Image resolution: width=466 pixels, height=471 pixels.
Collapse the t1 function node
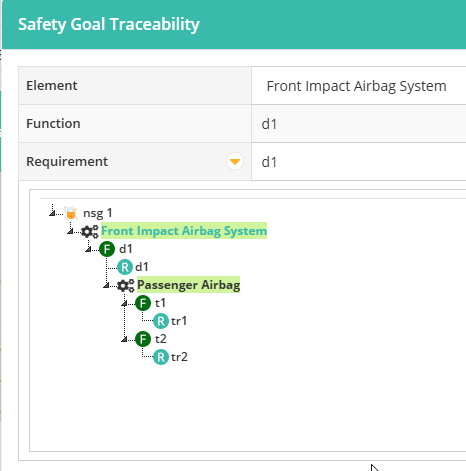[124, 303]
